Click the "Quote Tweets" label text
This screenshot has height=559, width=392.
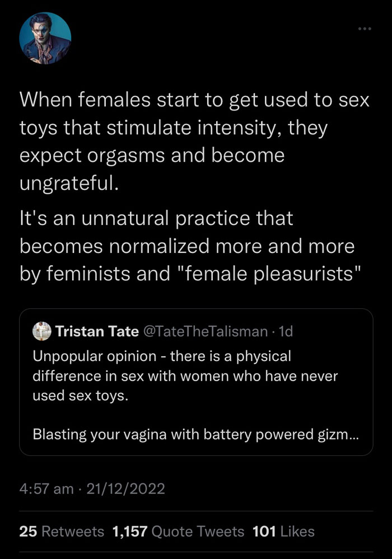pyautogui.click(x=198, y=532)
